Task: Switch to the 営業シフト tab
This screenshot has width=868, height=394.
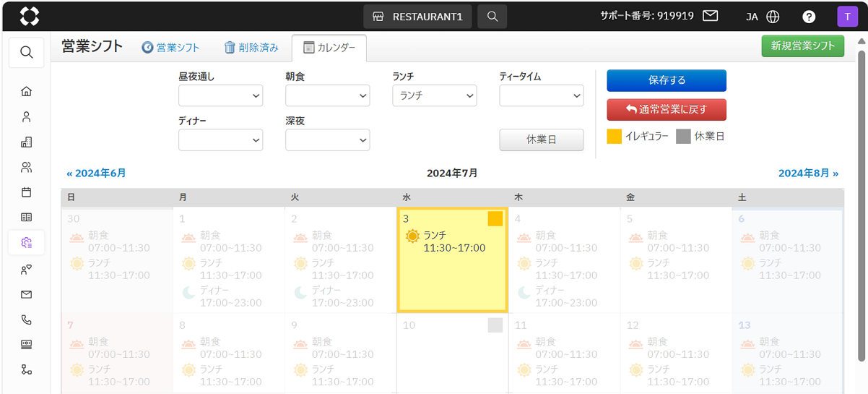Action: [x=170, y=48]
